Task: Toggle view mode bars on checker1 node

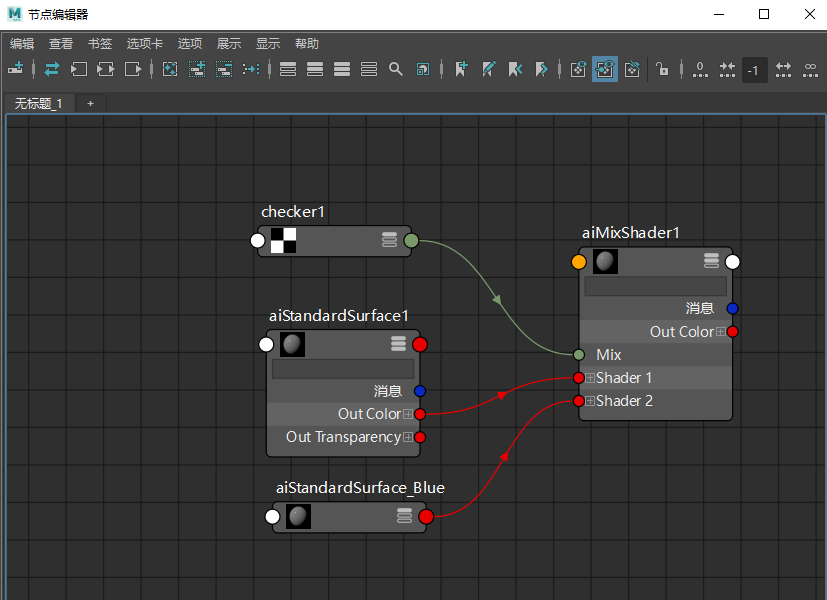Action: (389, 240)
